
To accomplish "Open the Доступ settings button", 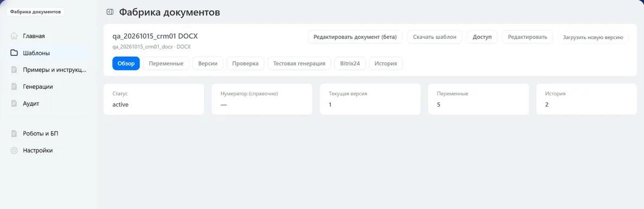I will [x=482, y=37].
